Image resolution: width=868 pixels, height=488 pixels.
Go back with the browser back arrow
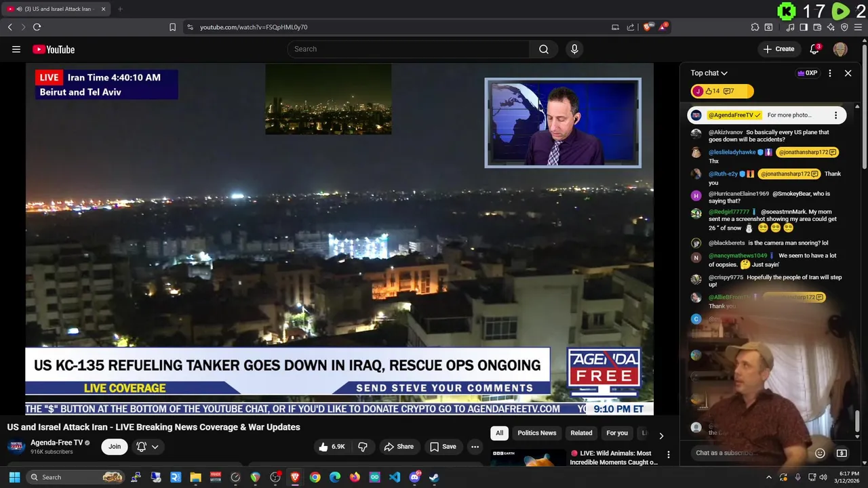coord(9,27)
